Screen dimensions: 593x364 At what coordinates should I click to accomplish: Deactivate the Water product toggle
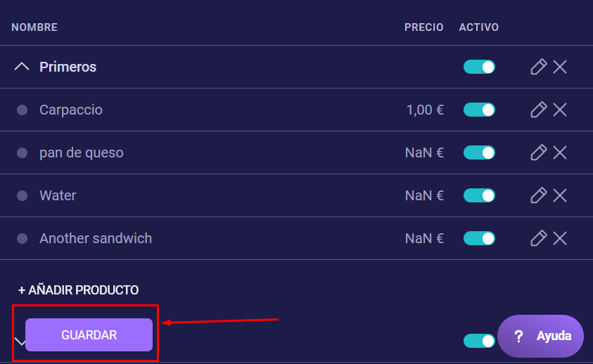pos(479,195)
